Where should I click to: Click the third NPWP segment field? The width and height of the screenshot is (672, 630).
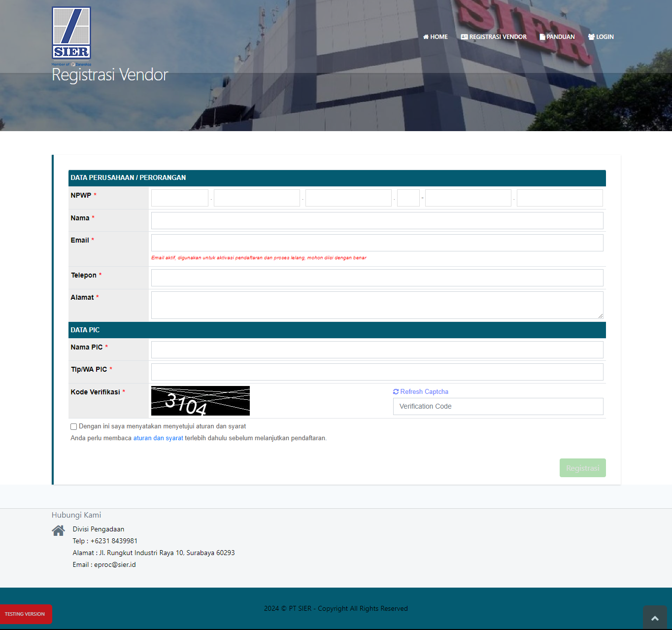point(348,198)
